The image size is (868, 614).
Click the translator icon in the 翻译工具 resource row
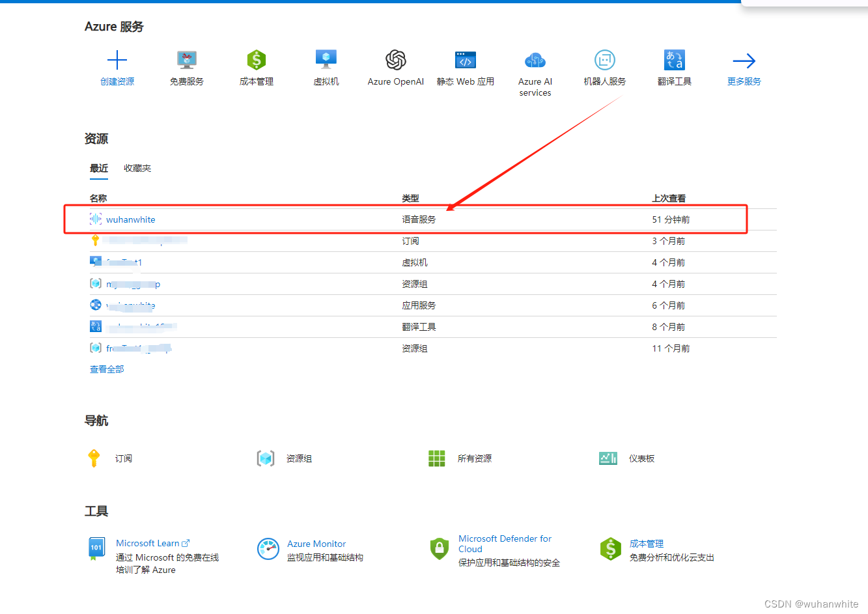pos(96,326)
